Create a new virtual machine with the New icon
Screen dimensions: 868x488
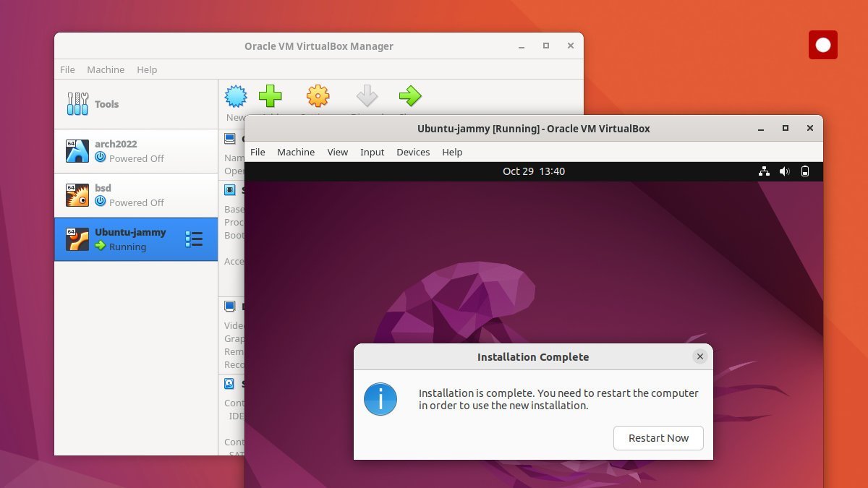pyautogui.click(x=234, y=95)
